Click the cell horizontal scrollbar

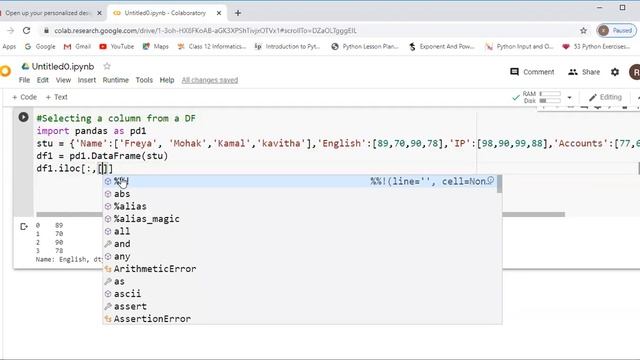click(300, 214)
